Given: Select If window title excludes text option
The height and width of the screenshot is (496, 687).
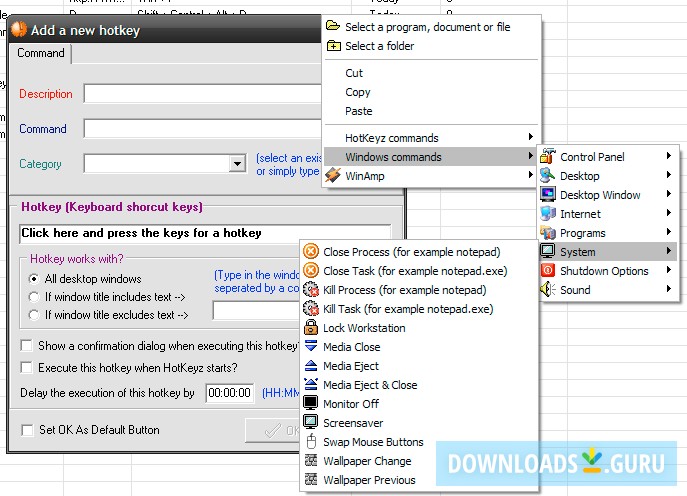Looking at the screenshot, I should (34, 315).
